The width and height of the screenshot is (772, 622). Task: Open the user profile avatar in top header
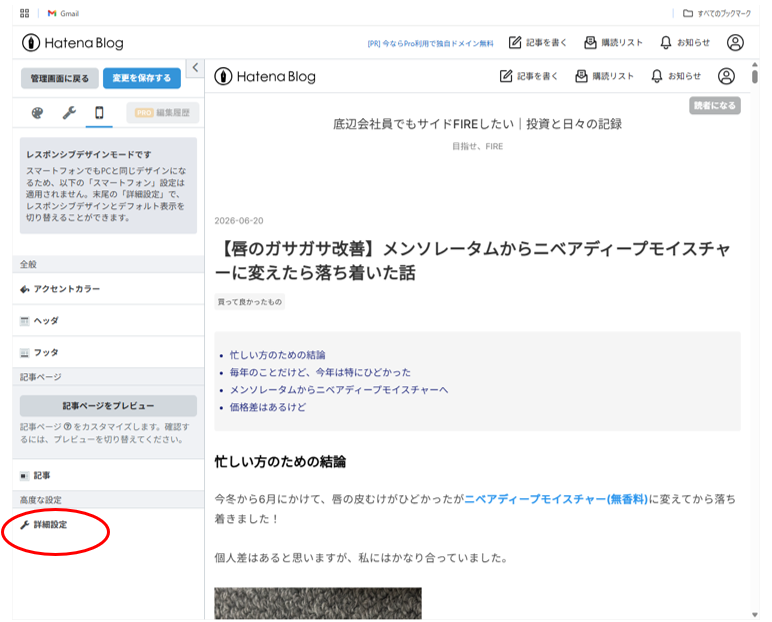point(735,43)
